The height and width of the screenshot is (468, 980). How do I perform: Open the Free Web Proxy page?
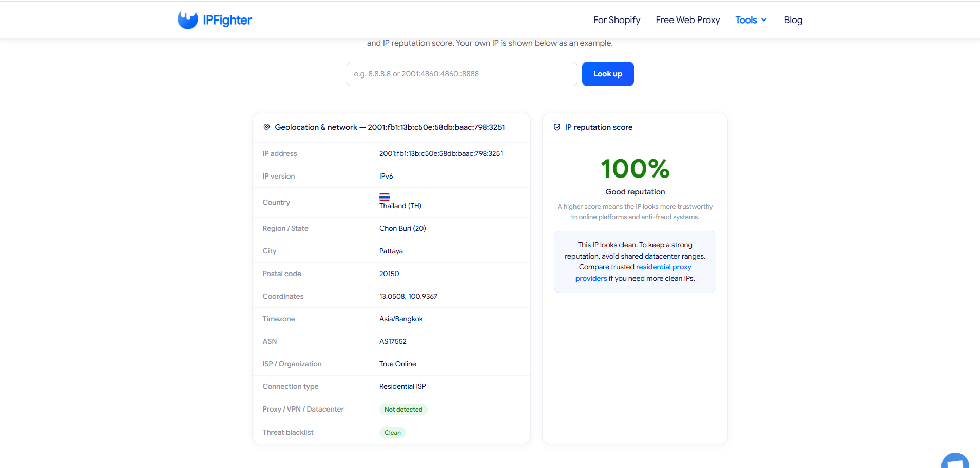click(687, 20)
